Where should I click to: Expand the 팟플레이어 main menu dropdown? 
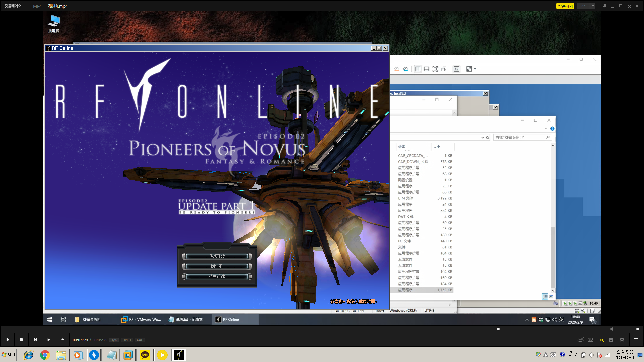(15, 6)
